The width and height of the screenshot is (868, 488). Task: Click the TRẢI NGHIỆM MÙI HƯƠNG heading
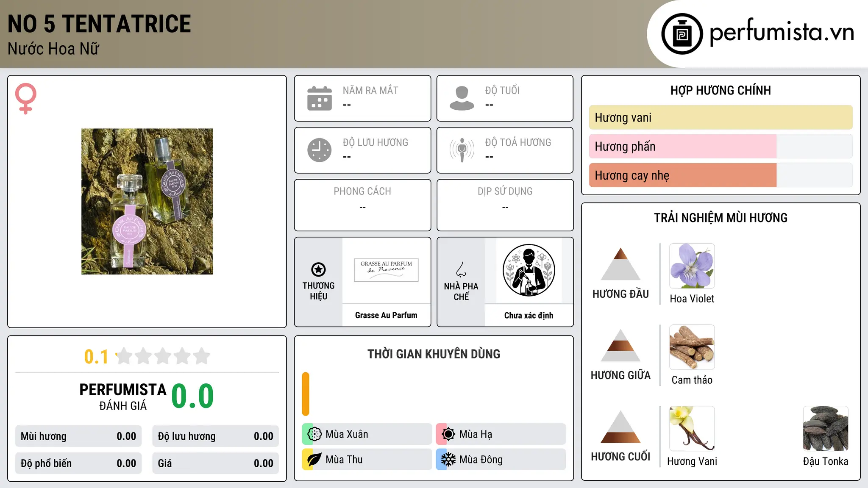coord(721,218)
